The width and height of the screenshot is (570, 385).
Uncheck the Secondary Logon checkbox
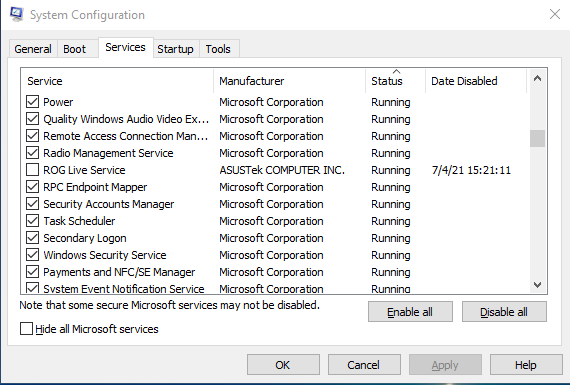(x=32, y=238)
